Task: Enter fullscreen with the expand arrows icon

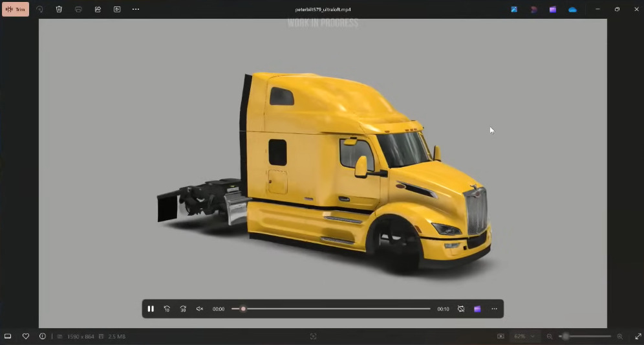Action: coord(636,337)
